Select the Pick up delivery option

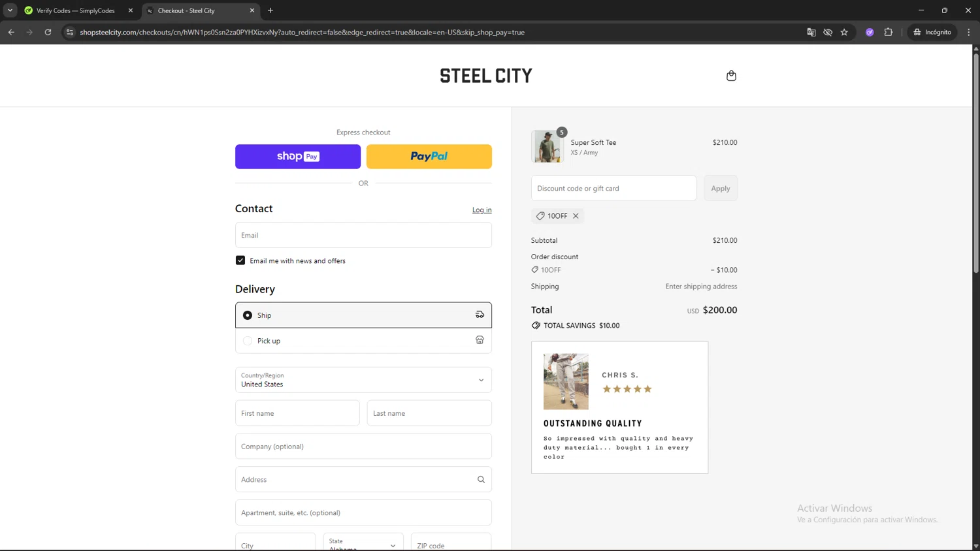point(363,341)
